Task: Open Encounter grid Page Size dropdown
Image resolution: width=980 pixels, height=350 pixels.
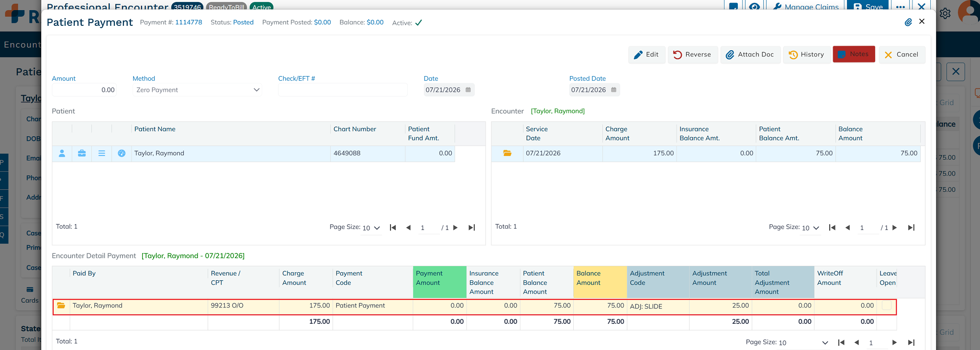Action: [811, 228]
